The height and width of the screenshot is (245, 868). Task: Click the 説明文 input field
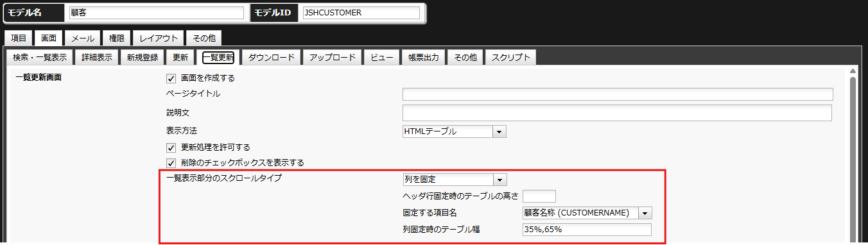pos(618,113)
